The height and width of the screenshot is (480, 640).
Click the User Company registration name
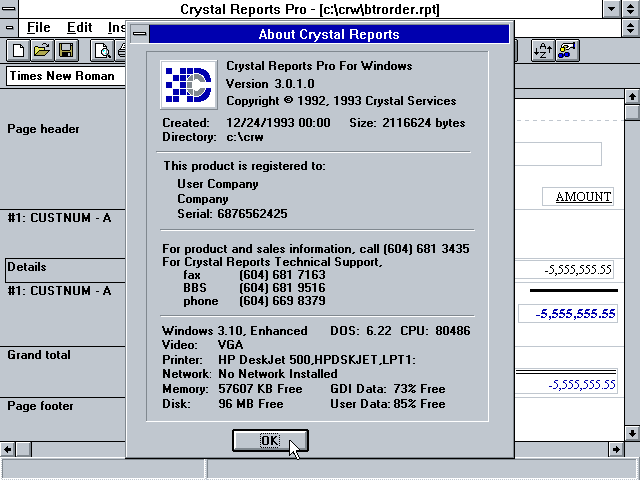(x=218, y=184)
